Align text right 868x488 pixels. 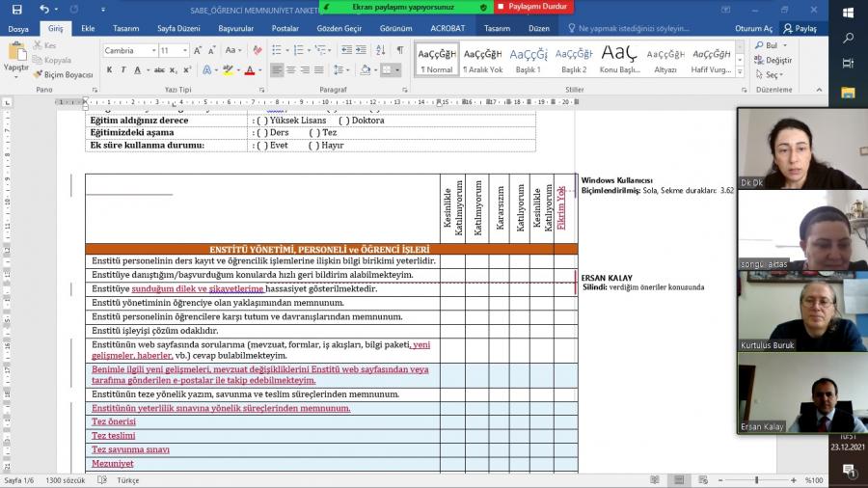(305, 69)
